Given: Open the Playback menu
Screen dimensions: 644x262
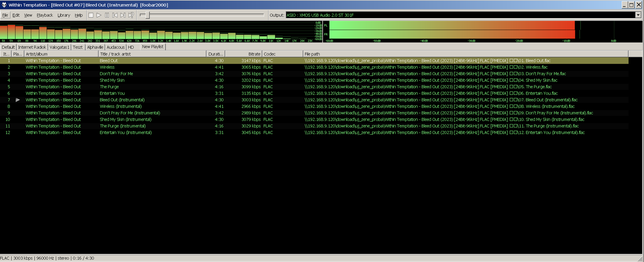Looking at the screenshot, I should point(45,15).
